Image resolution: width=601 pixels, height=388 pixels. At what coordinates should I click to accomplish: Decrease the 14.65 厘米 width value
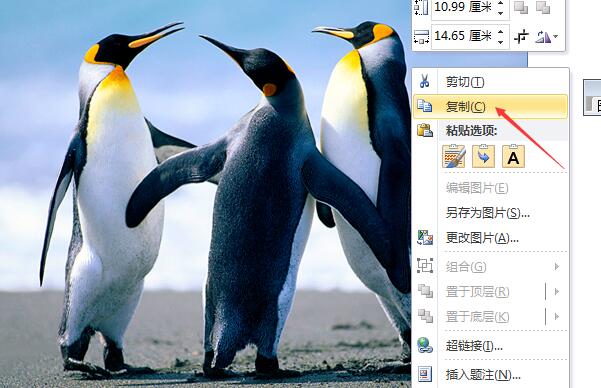point(501,41)
